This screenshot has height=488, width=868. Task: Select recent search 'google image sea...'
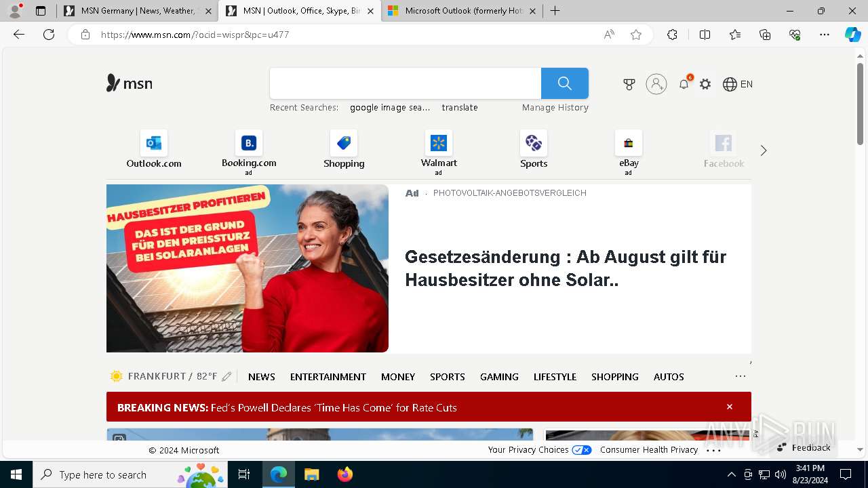[390, 107]
